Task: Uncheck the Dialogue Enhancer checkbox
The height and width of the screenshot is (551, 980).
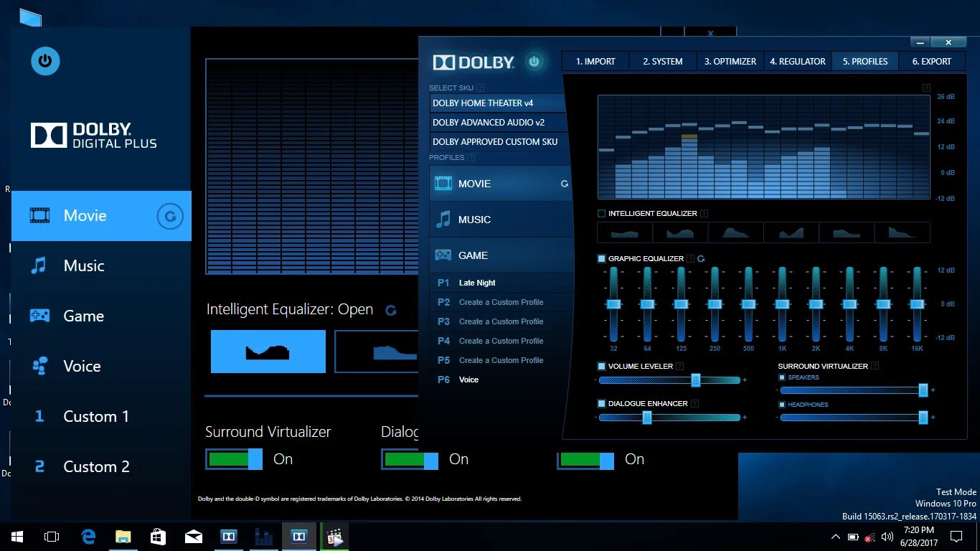Action: [601, 403]
